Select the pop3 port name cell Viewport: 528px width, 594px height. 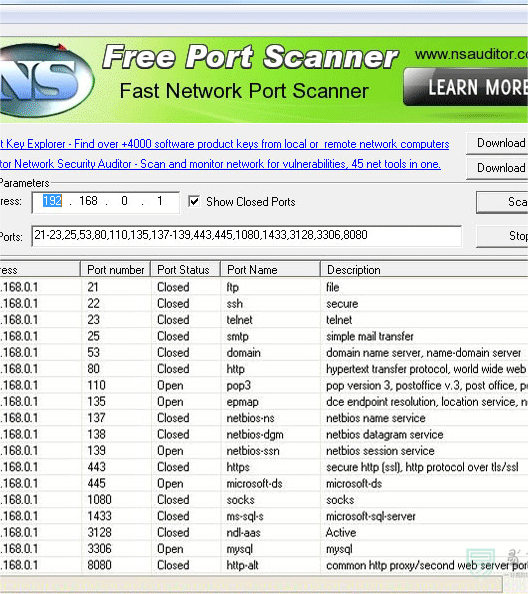(239, 386)
